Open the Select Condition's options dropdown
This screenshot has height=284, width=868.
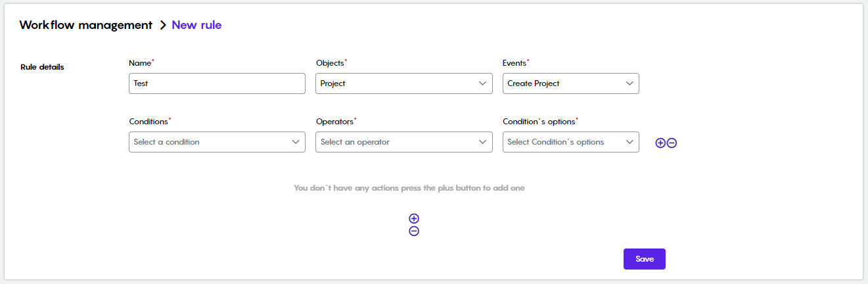(x=571, y=142)
